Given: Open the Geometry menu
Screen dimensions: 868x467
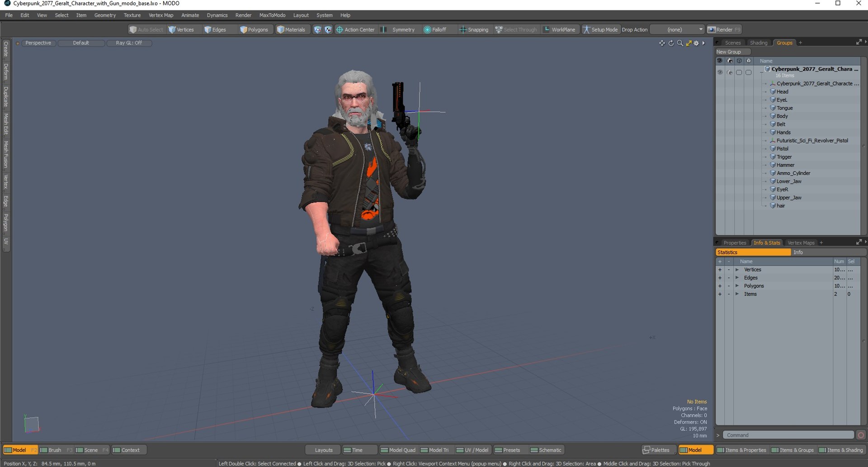Looking at the screenshot, I should click(x=105, y=15).
